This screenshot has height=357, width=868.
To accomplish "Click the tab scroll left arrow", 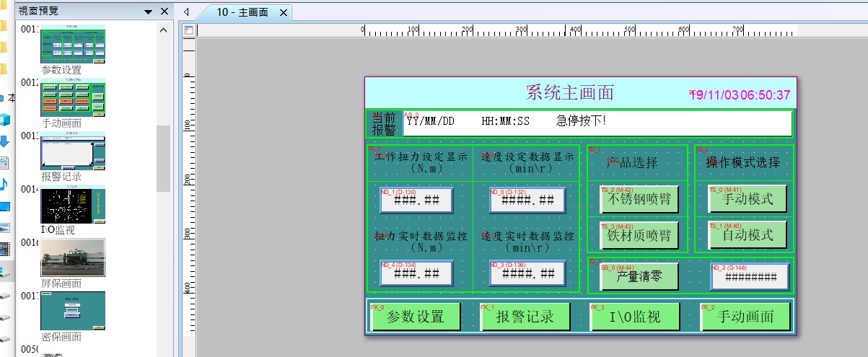I will (x=186, y=12).
